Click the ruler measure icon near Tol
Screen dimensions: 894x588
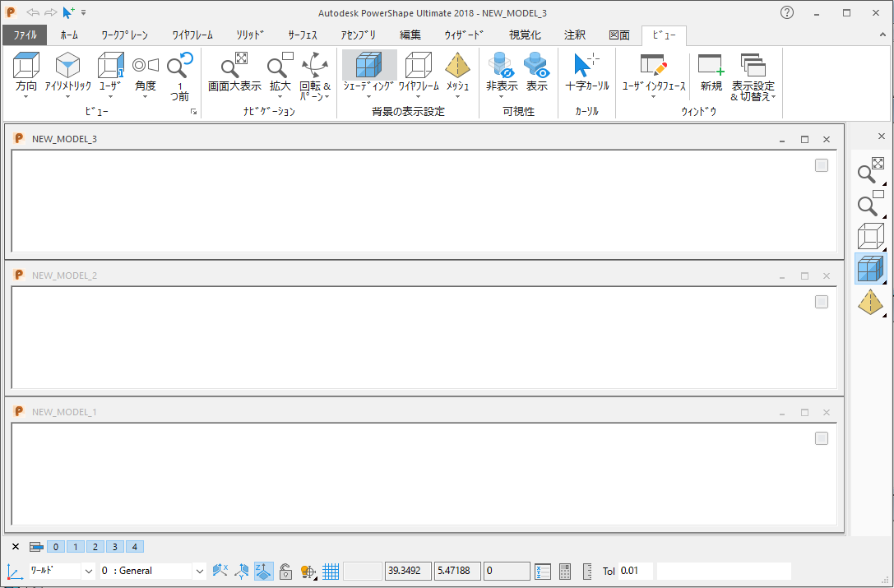click(x=588, y=571)
